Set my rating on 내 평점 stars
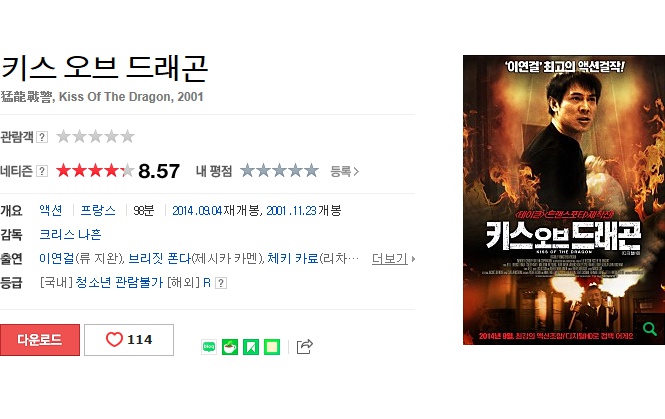Screen dimensions: 665x419 coord(279,170)
